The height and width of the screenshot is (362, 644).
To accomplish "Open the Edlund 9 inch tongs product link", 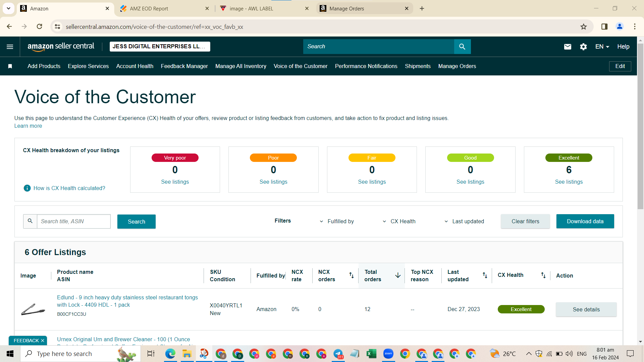I will click(127, 301).
